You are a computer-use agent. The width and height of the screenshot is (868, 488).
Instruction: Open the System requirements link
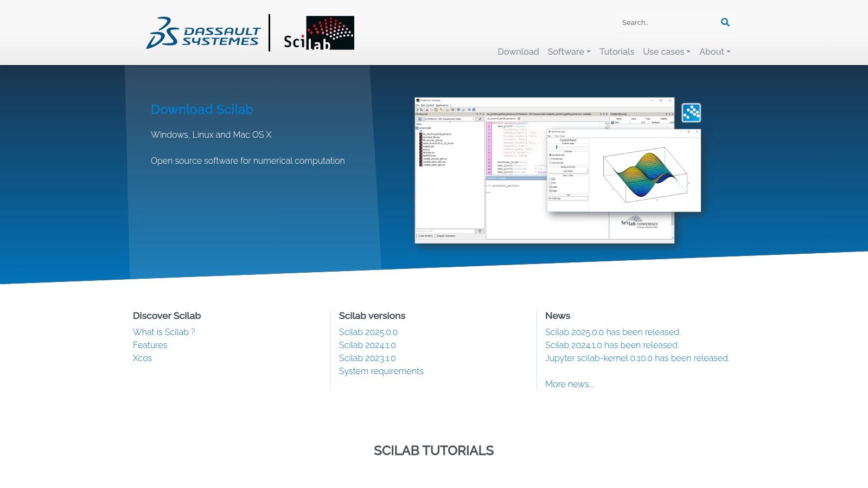pos(381,371)
